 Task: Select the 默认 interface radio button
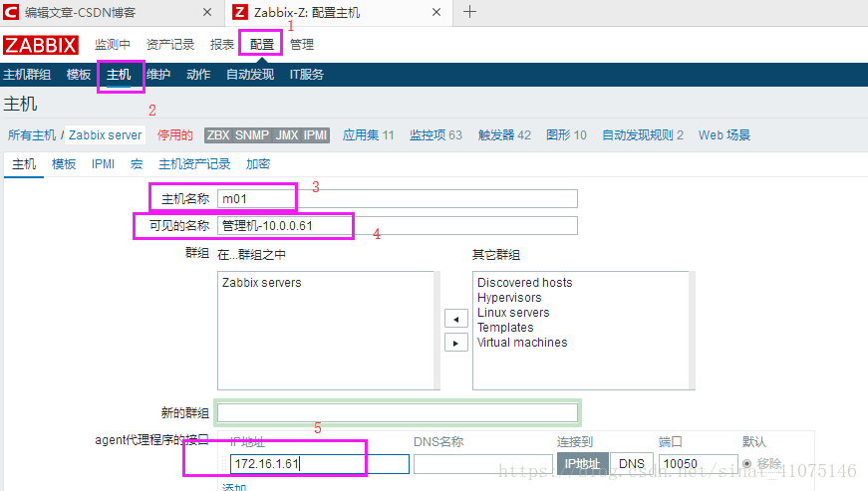tap(747, 463)
